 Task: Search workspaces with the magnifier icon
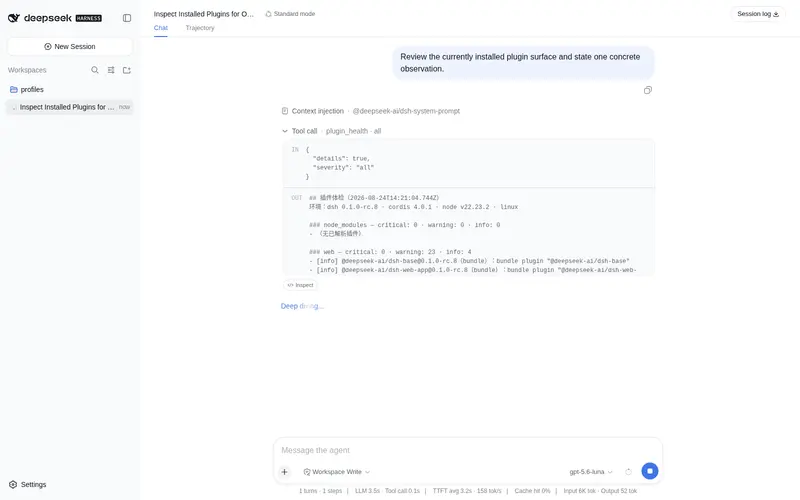95,70
